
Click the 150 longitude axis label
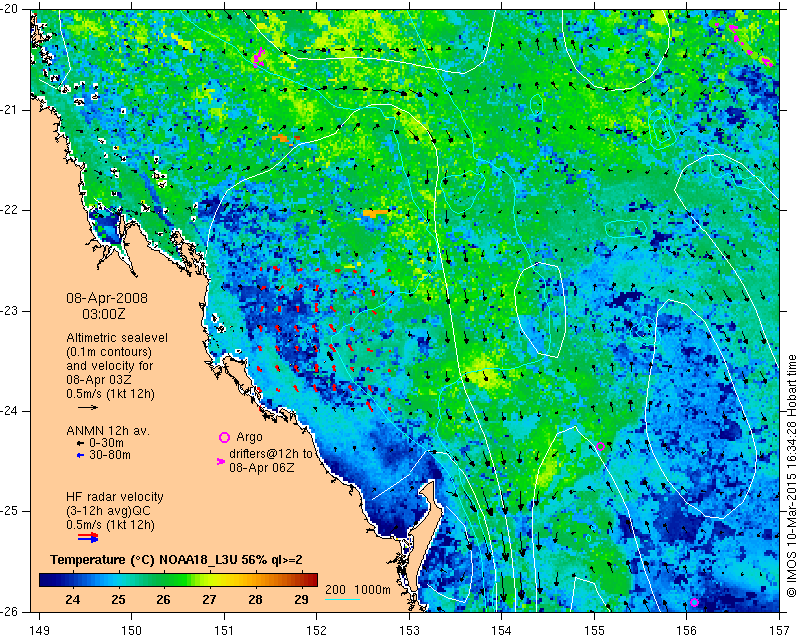click(x=131, y=631)
